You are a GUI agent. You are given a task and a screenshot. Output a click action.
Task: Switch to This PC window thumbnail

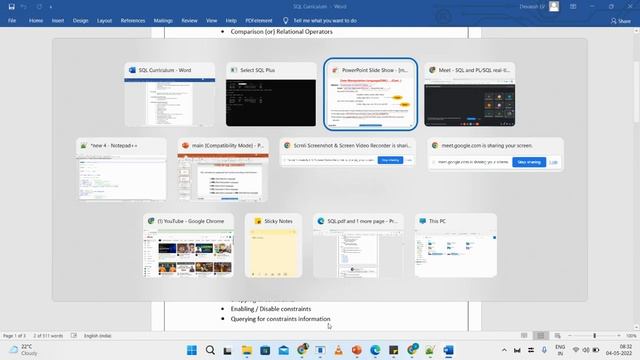(456, 245)
